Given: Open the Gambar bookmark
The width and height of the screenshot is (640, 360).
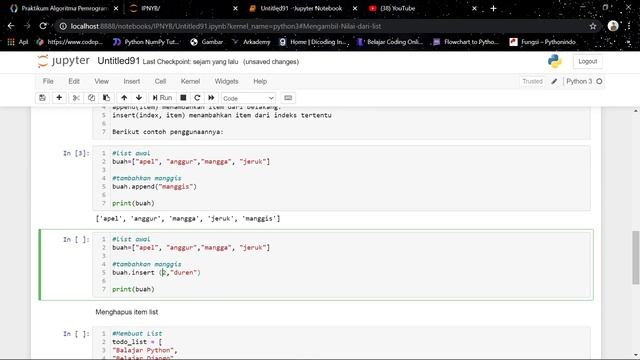Looking at the screenshot, I should pyautogui.click(x=207, y=42).
